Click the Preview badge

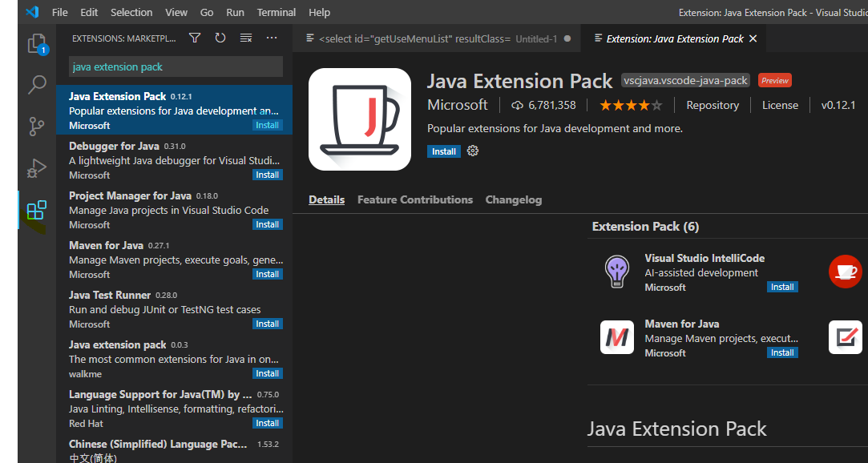775,80
